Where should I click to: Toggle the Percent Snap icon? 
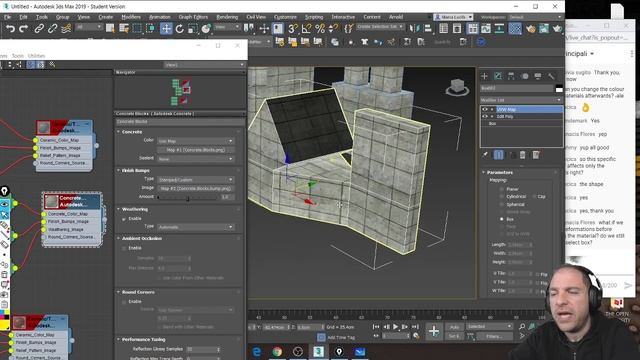click(x=320, y=29)
